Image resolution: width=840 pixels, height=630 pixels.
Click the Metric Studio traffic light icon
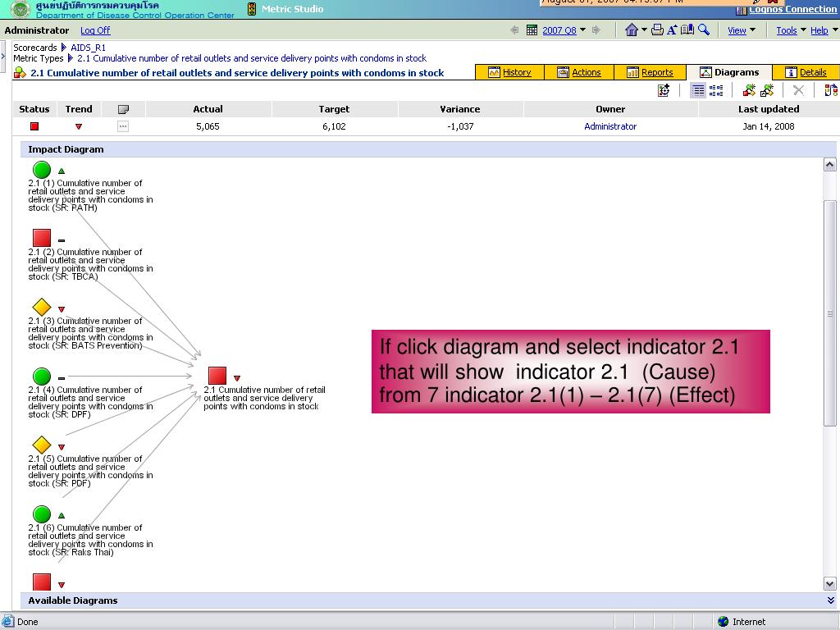pos(251,8)
